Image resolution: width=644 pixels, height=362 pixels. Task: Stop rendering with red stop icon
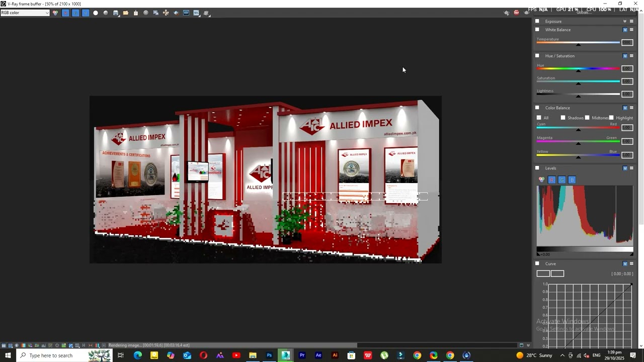tap(516, 13)
